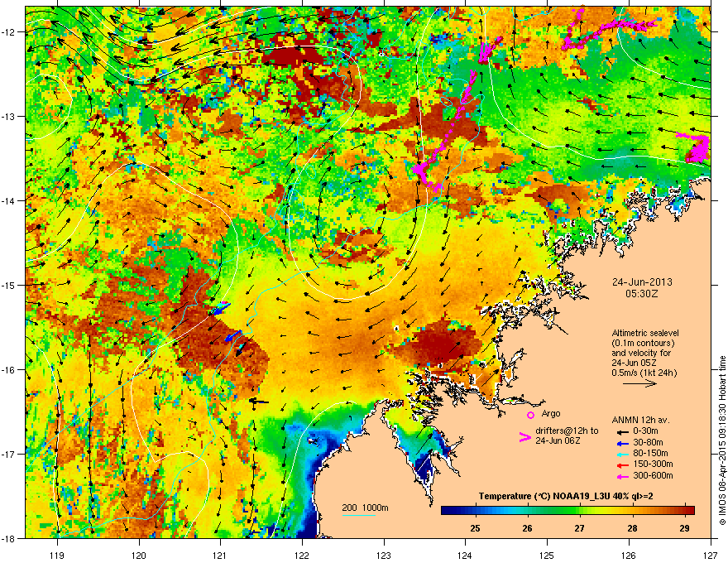Click the longitude axis label '126'
The image size is (728, 563).
[629, 555]
